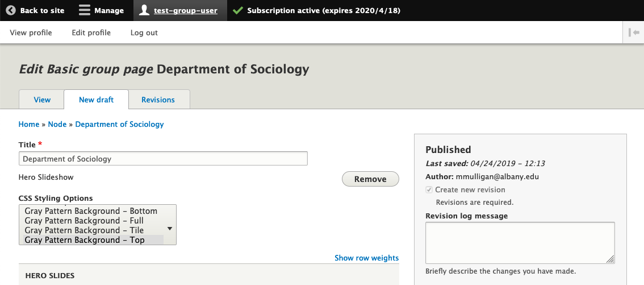Click the CSS Styling Options scroll arrow
Viewport: 644px width, 285px height.
point(170,228)
